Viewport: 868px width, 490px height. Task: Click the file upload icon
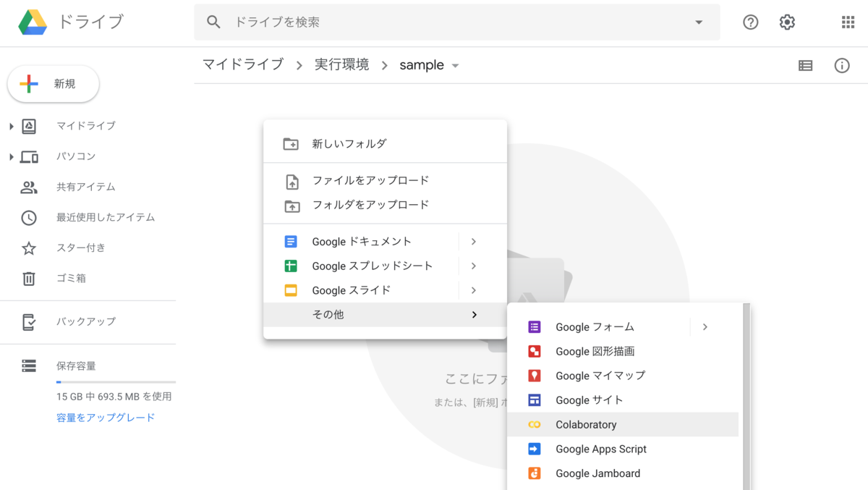(292, 181)
